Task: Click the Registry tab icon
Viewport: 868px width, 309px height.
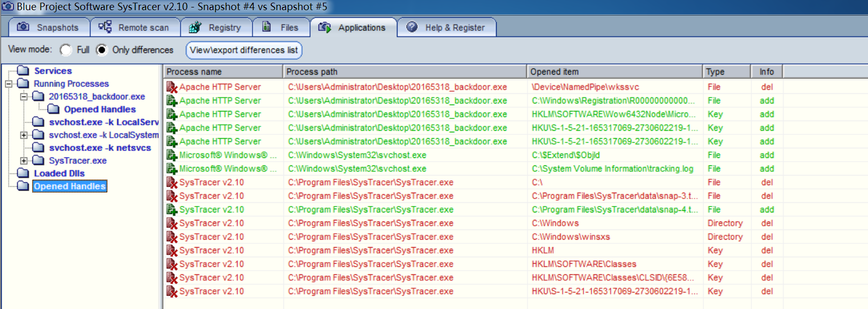Action: pyautogui.click(x=195, y=27)
